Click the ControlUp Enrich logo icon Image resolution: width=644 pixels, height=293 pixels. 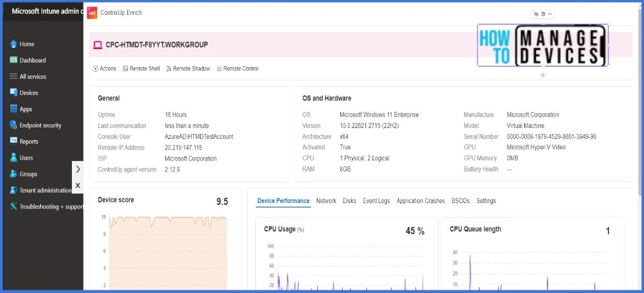[x=92, y=13]
